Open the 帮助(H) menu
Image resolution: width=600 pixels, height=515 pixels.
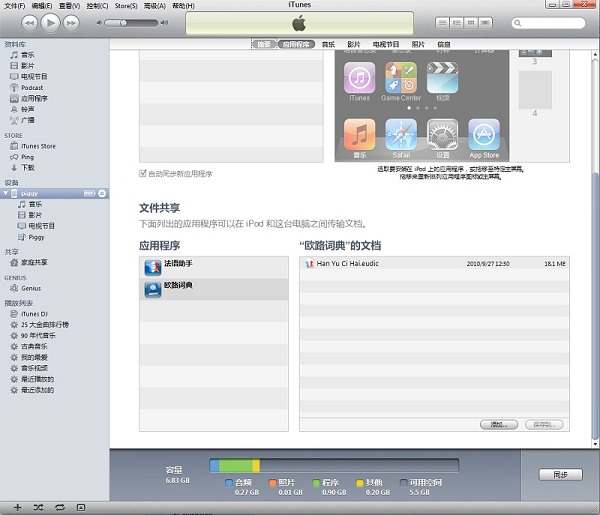tap(183, 6)
